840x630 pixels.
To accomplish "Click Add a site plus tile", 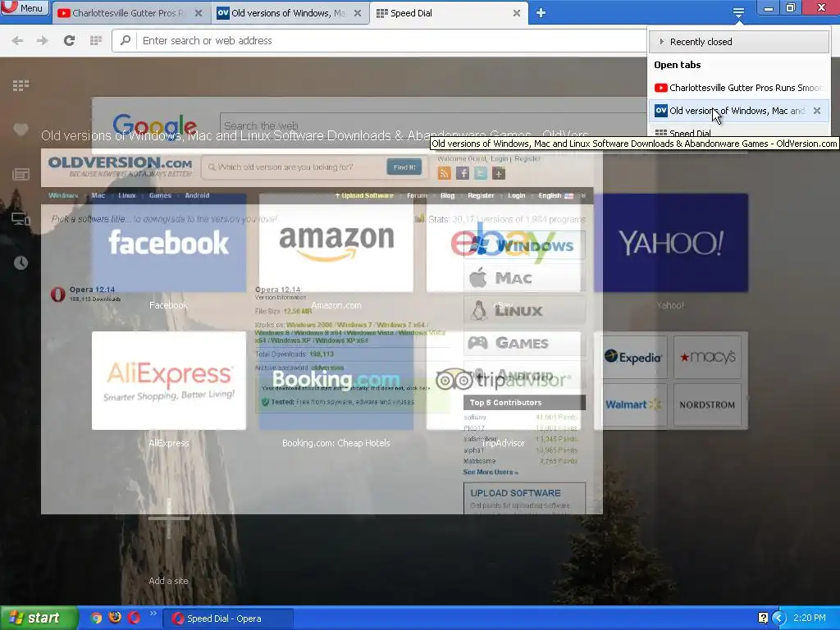I will click(169, 518).
